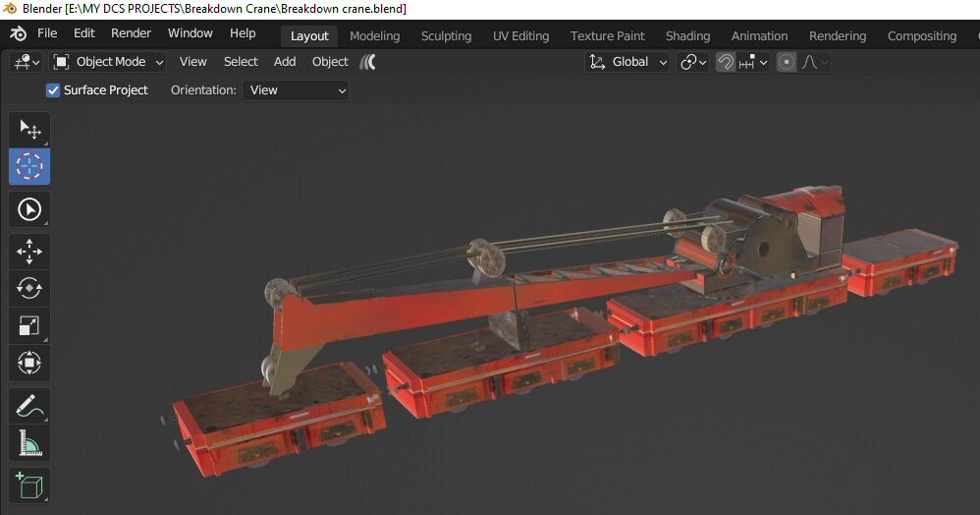Image resolution: width=980 pixels, height=515 pixels.
Task: Select the combined Transform tool
Action: click(x=29, y=363)
